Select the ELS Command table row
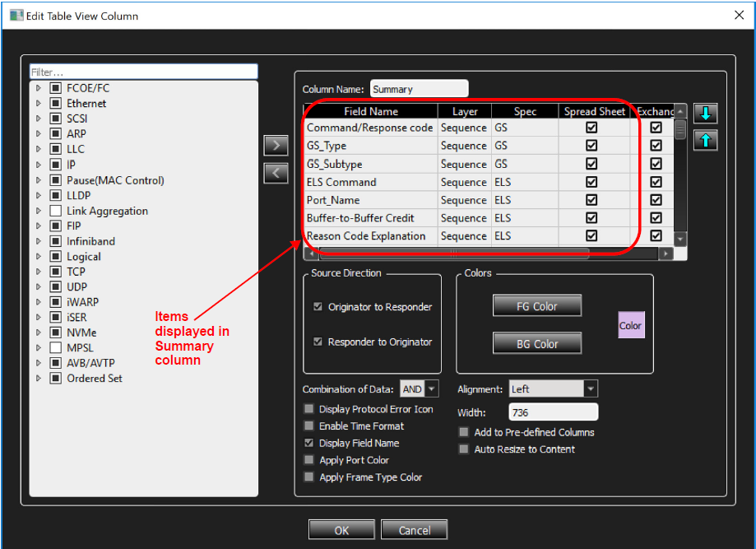The image size is (756, 549). pyautogui.click(x=489, y=182)
